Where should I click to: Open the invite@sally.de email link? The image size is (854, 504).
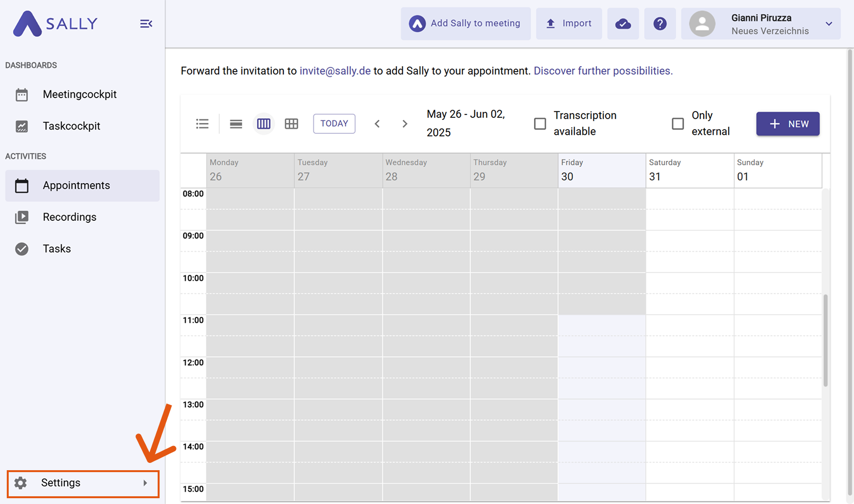point(335,71)
